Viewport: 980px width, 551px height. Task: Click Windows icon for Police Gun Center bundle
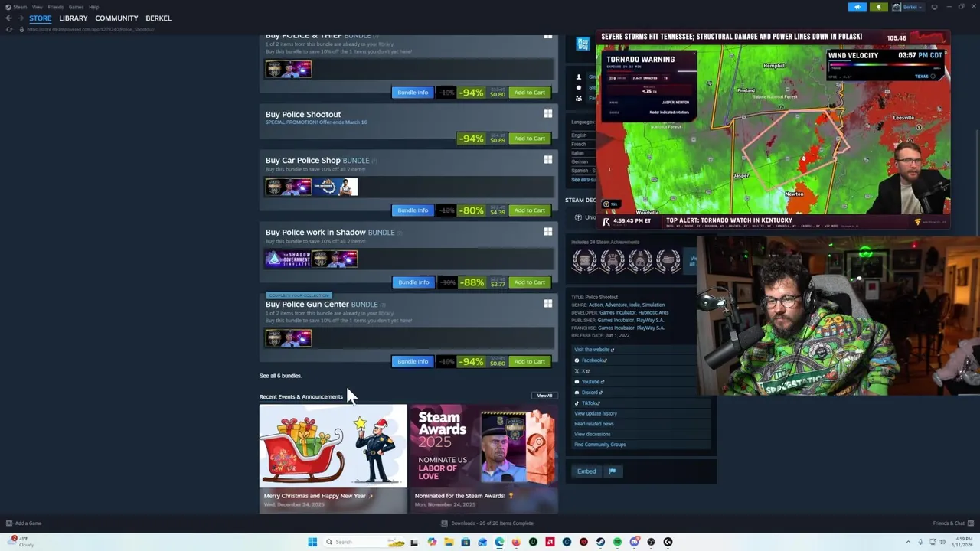click(x=547, y=304)
